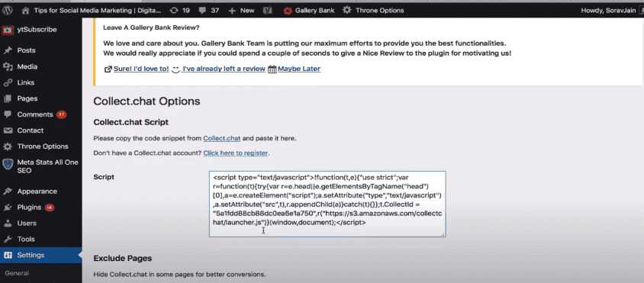Click the Plugins update count badge
Image resolution: width=644 pixels, height=283 pixels.
pos(50,207)
